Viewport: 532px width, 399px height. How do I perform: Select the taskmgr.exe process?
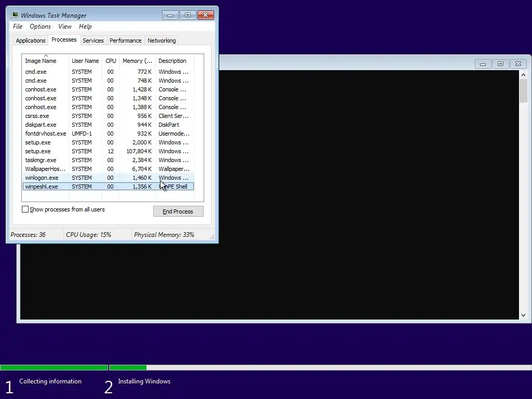point(108,160)
